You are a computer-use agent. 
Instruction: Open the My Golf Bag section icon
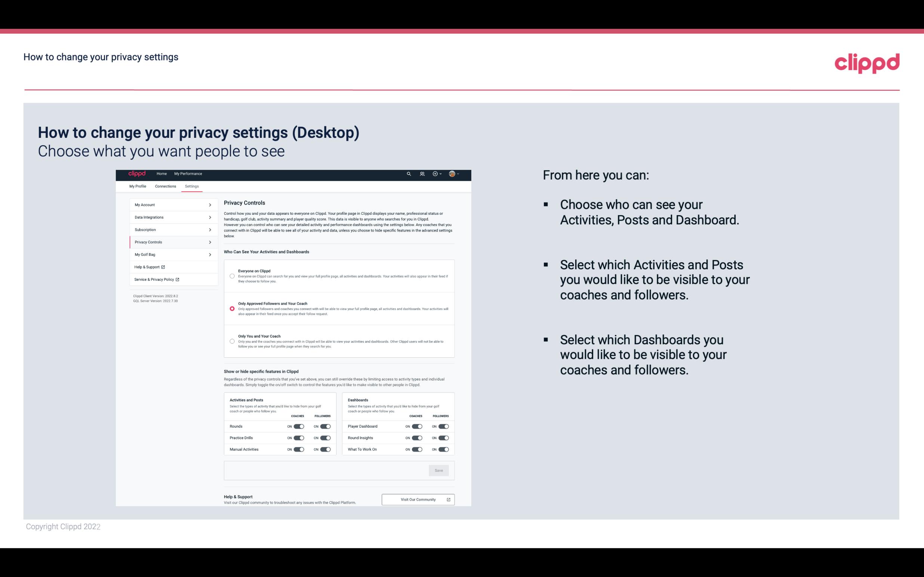pos(210,255)
